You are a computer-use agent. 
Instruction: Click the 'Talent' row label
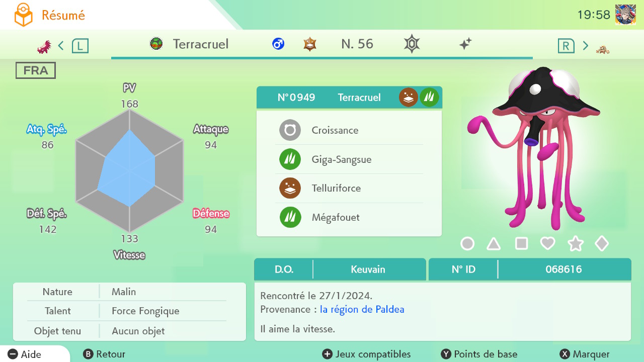(x=57, y=311)
